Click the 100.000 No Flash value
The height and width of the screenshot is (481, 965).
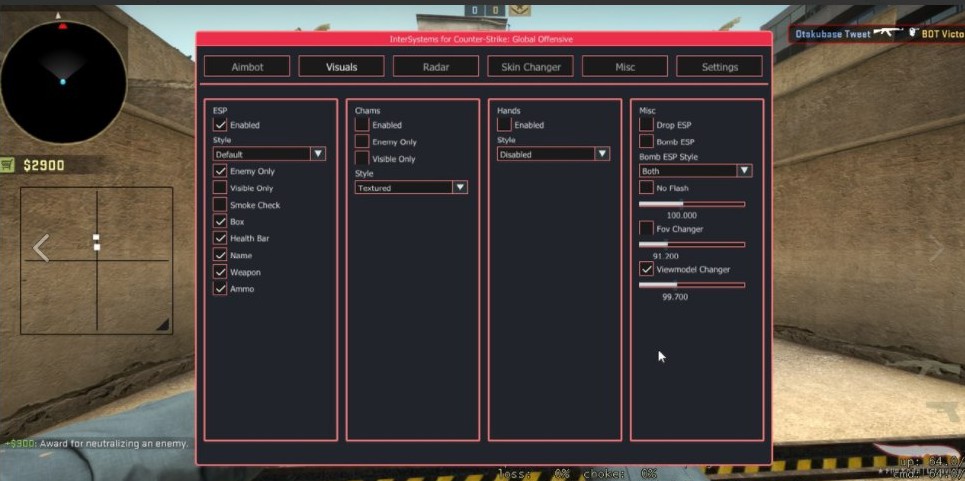[x=682, y=215]
